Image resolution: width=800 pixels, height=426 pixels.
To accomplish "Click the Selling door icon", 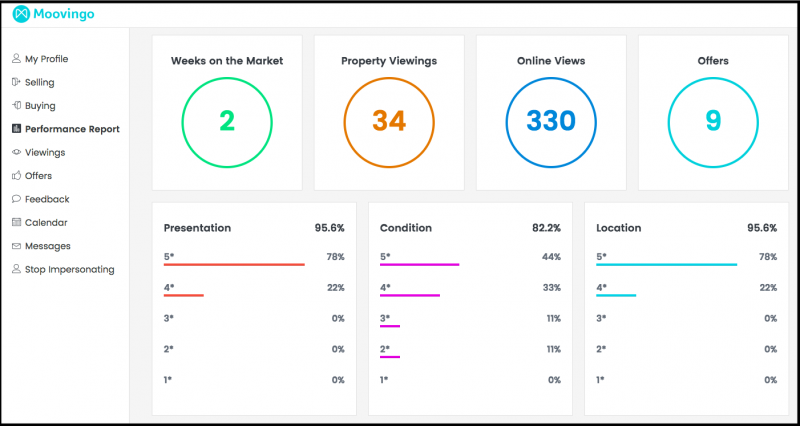I will point(16,82).
